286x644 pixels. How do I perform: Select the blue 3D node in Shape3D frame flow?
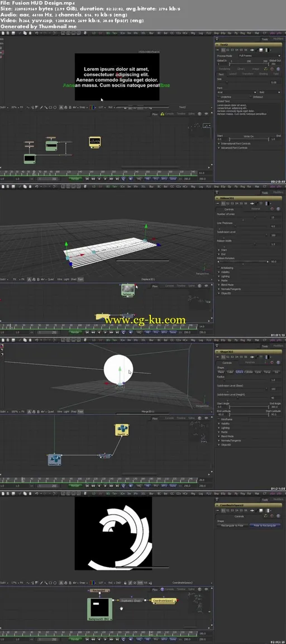coord(54,459)
